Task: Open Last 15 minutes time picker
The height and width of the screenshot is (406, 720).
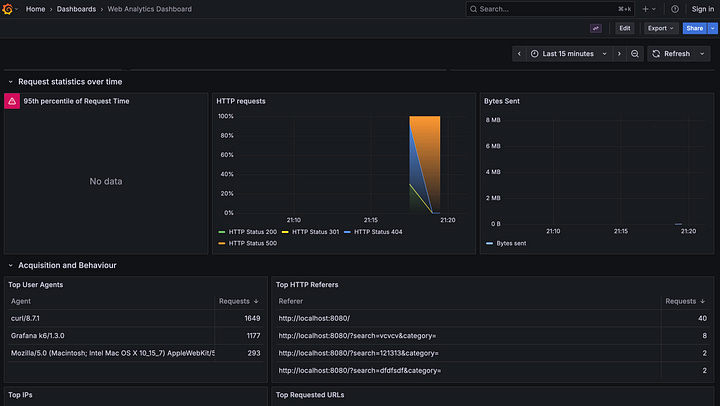Action: [569, 54]
